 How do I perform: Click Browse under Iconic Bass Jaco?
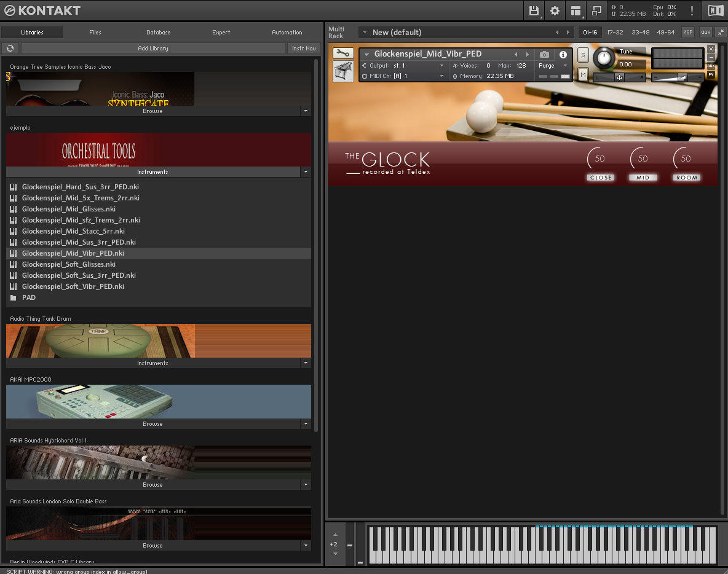pos(153,111)
